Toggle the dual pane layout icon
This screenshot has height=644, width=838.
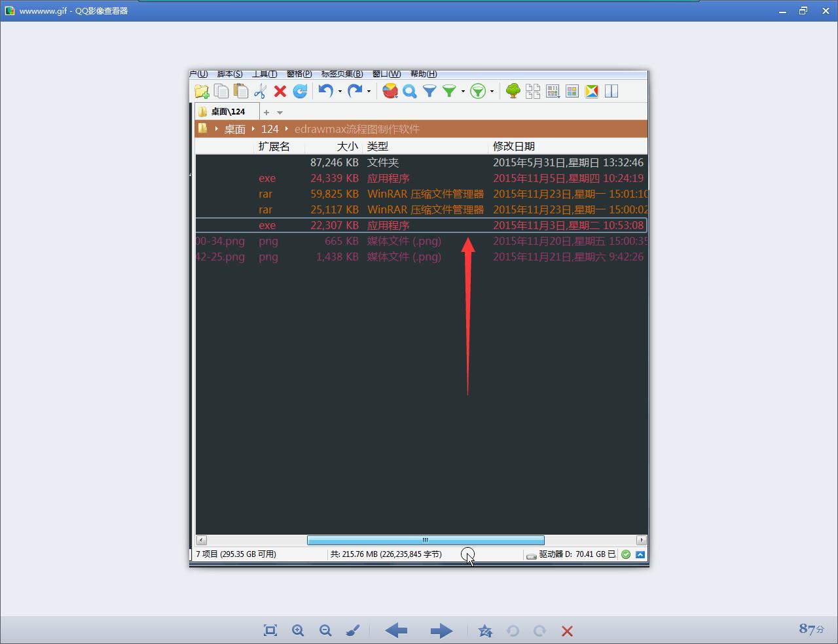click(x=611, y=92)
